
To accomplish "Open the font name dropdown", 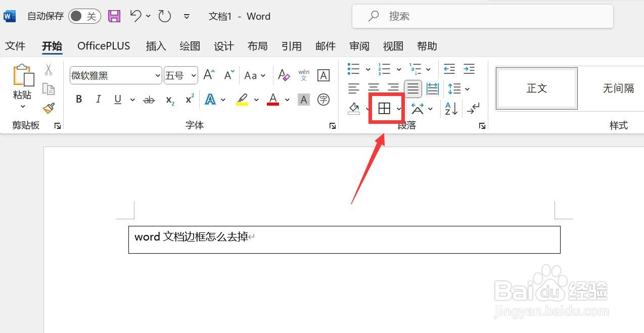I will (157, 75).
